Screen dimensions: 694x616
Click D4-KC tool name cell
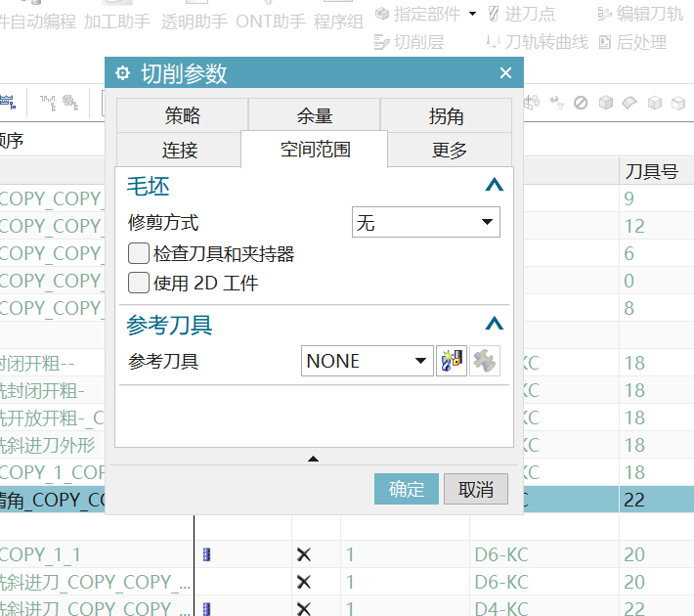pyautogui.click(x=543, y=609)
